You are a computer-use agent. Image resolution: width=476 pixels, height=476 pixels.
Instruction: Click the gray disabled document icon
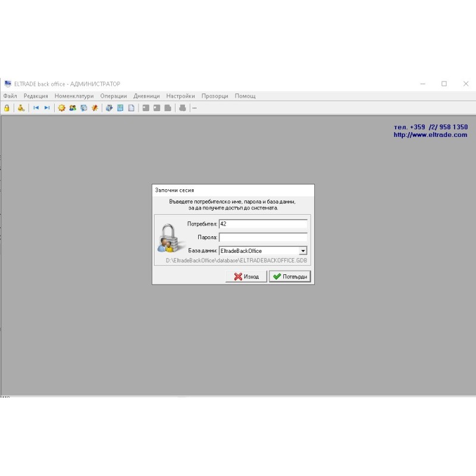click(168, 108)
